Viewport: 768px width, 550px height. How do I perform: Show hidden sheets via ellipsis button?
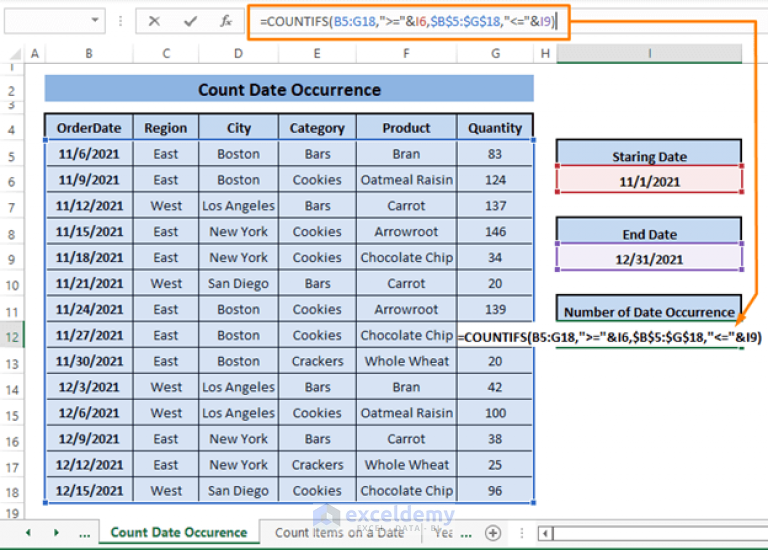click(x=84, y=533)
